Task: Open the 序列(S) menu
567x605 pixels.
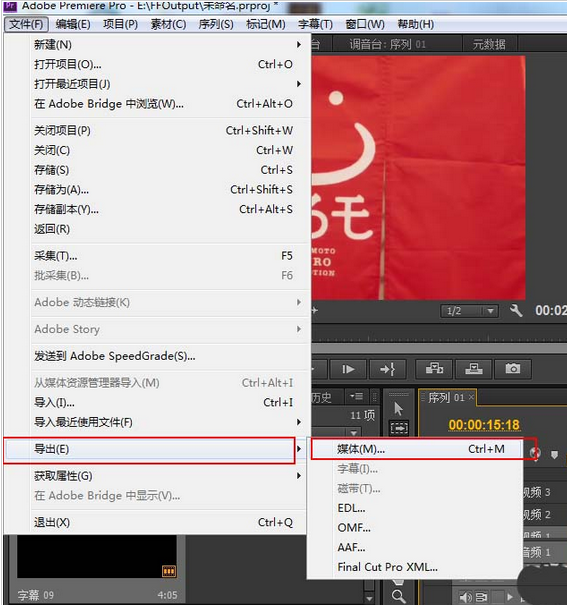Action: point(216,24)
